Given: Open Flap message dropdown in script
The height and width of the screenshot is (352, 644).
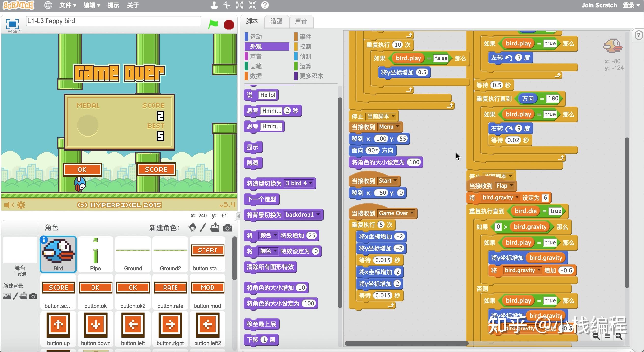Looking at the screenshot, I should [505, 186].
